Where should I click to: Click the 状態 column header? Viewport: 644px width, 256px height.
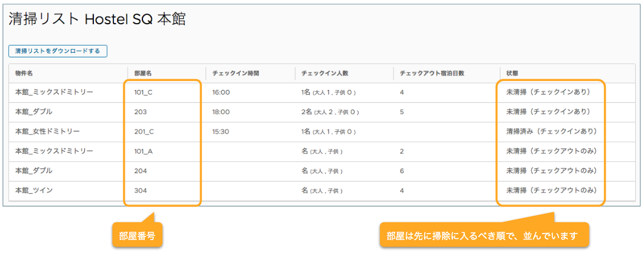pos(512,73)
